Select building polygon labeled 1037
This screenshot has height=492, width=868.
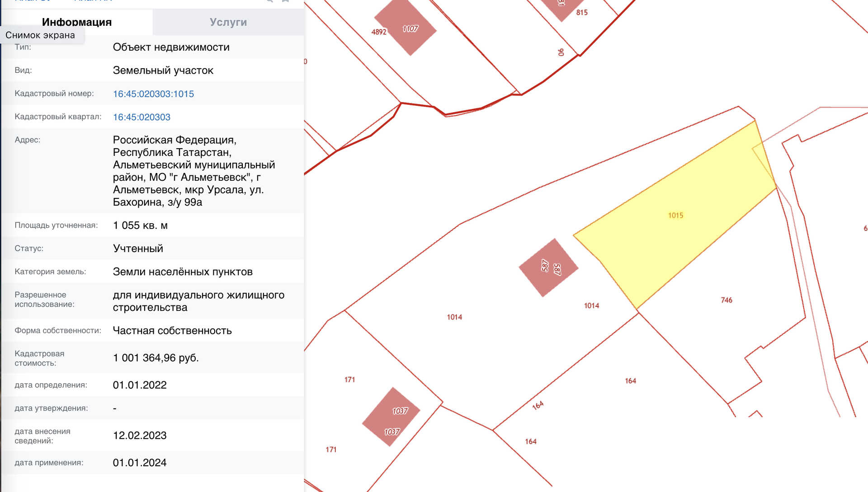(391, 417)
